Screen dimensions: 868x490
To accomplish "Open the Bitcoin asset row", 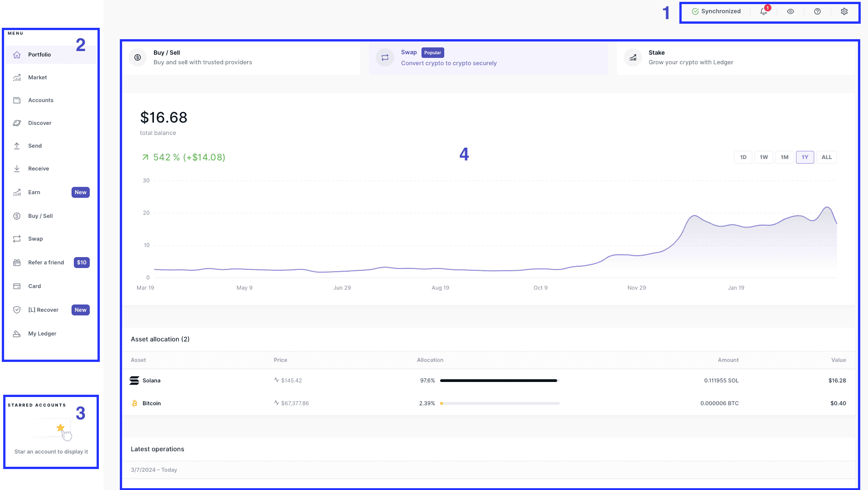I will point(152,403).
